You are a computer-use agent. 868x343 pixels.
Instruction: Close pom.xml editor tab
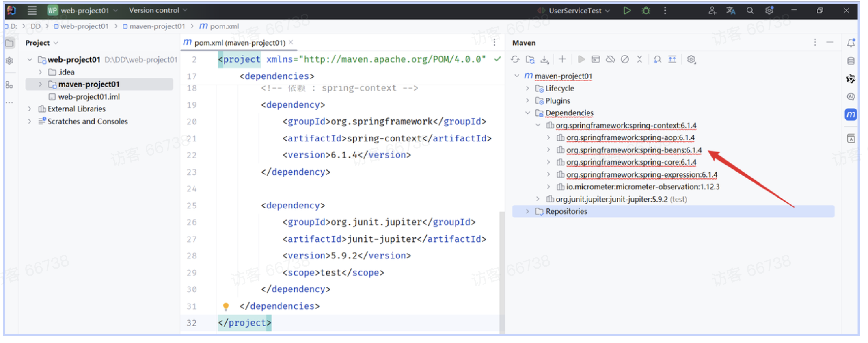pos(291,42)
